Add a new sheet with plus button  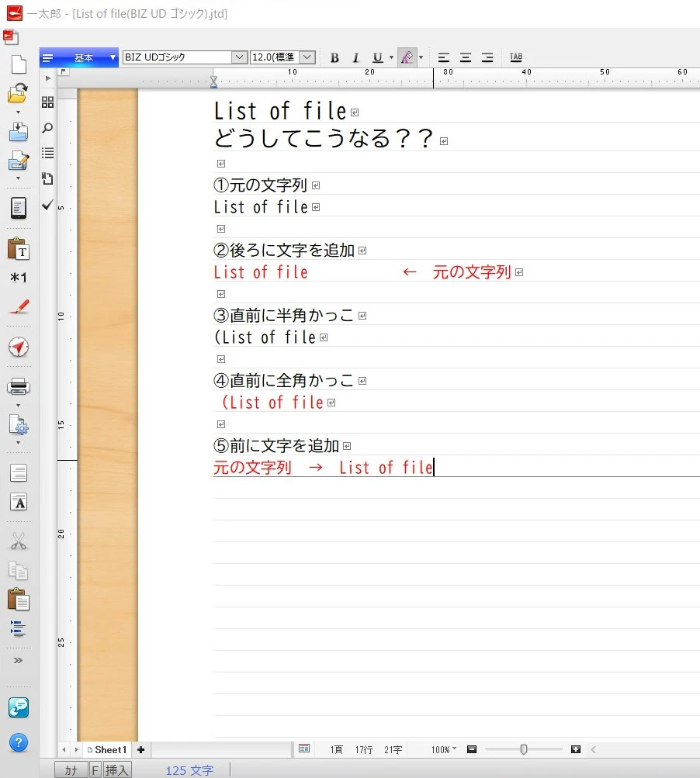point(141,750)
